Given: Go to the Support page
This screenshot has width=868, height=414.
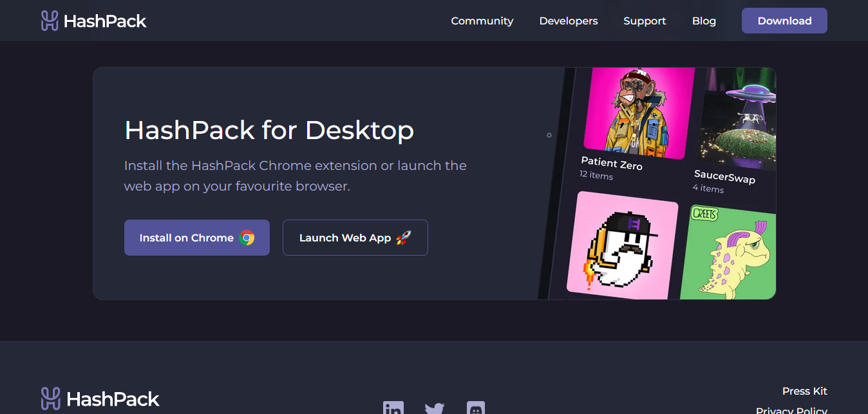Looking at the screenshot, I should tap(645, 21).
